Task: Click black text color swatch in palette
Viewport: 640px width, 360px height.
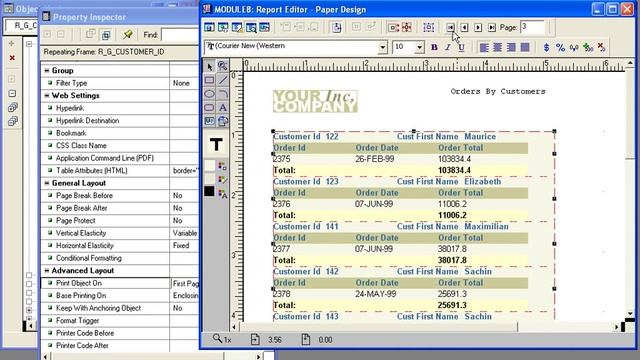Action: coord(209,191)
